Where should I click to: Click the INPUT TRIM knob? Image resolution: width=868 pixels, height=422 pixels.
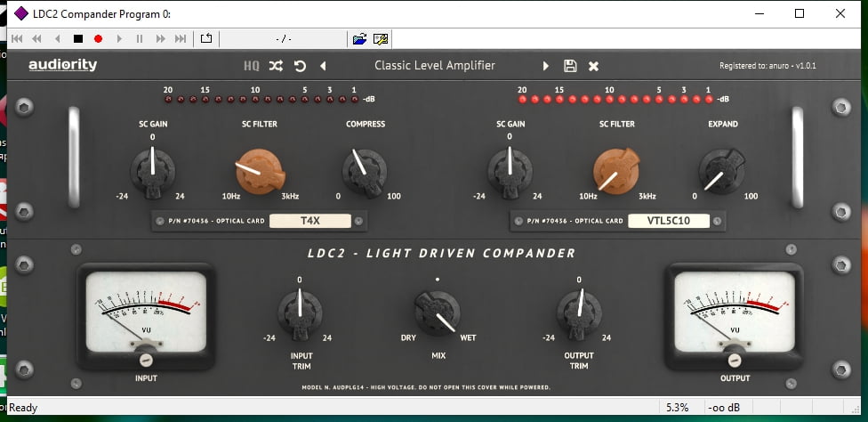300,314
